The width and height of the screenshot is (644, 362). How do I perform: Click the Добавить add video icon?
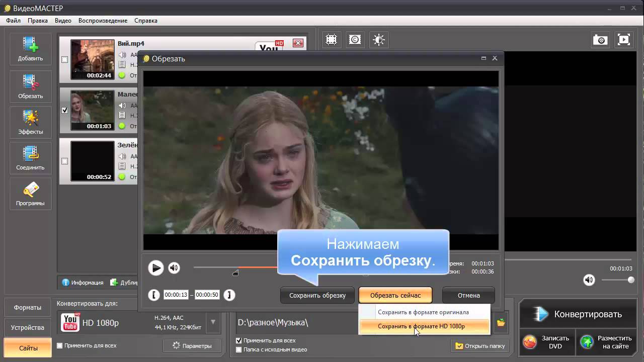pyautogui.click(x=30, y=49)
